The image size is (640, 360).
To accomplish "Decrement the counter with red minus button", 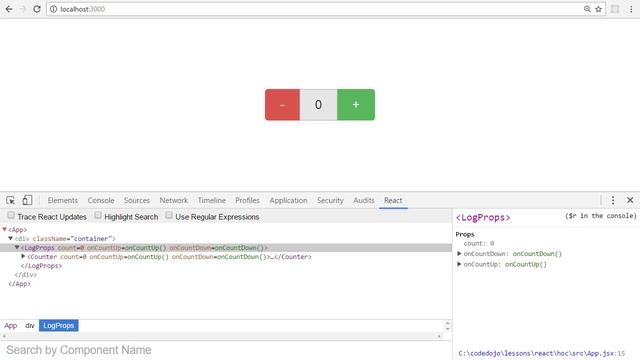I will [x=282, y=105].
